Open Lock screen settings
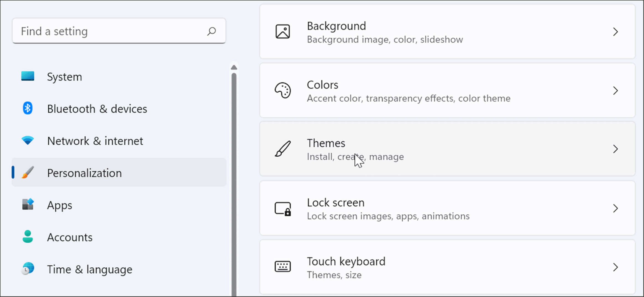 (x=336, y=202)
